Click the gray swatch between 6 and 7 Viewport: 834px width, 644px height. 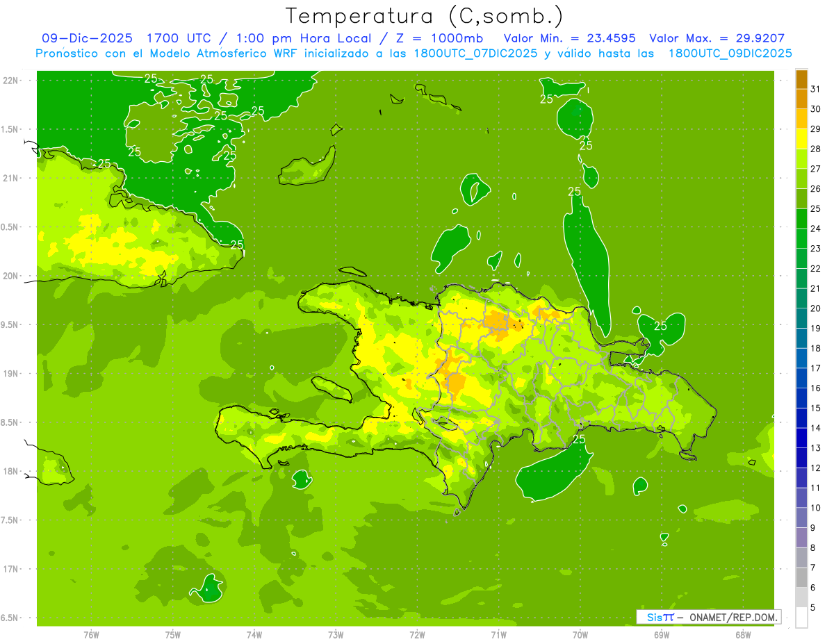tap(801, 577)
